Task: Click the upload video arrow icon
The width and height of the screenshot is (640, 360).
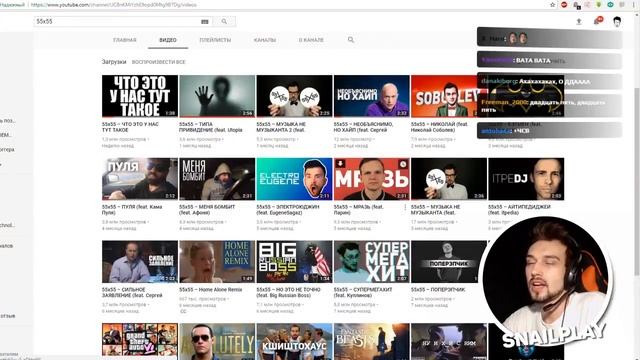Action: click(579, 22)
